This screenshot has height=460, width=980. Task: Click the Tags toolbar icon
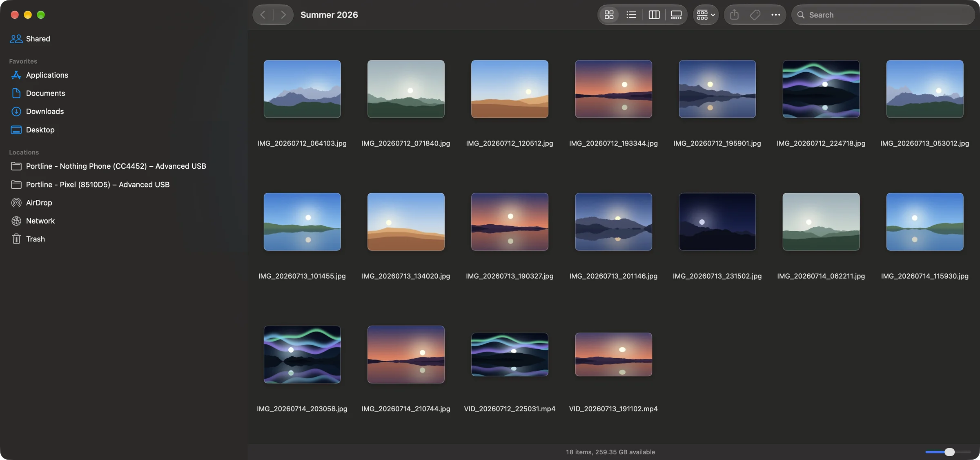pyautogui.click(x=755, y=15)
